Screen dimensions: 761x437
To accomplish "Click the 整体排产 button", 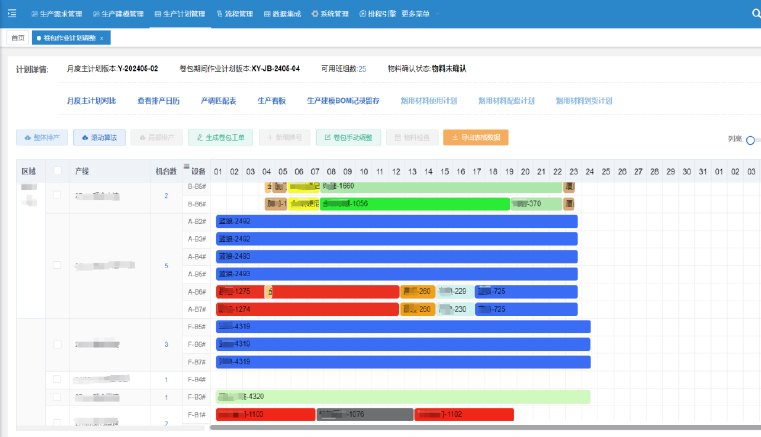I will [42, 137].
